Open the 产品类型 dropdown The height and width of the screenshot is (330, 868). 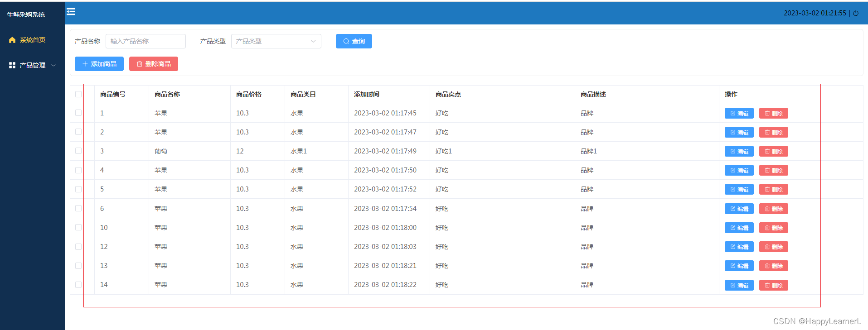pos(276,41)
